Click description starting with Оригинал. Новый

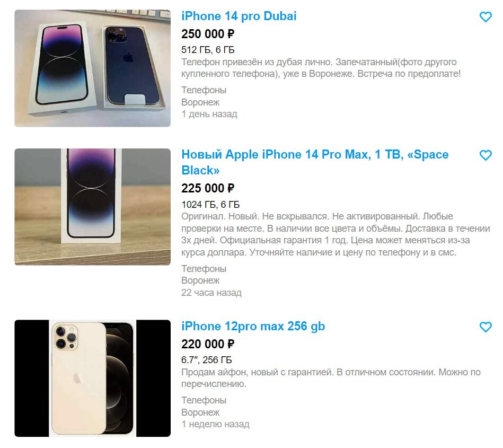click(336, 234)
